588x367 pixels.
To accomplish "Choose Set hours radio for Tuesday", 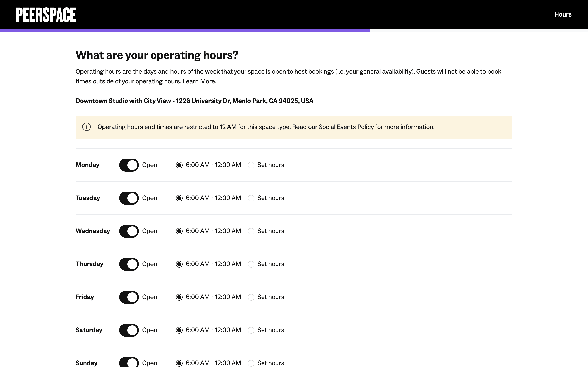I will 251,198.
